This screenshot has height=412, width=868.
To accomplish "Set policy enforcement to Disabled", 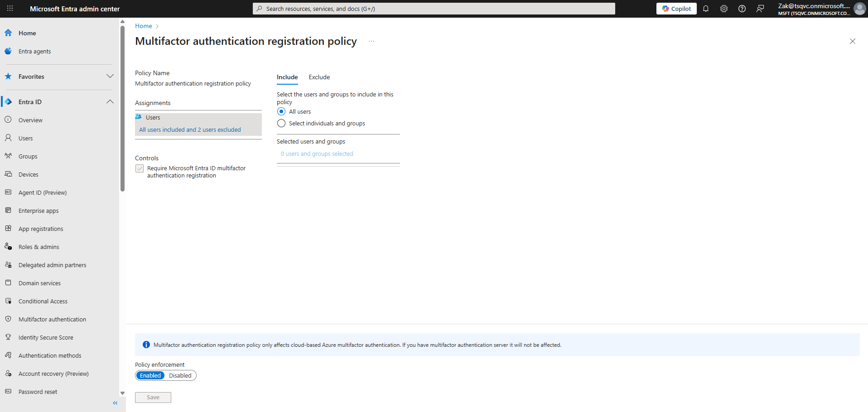I will [x=180, y=375].
